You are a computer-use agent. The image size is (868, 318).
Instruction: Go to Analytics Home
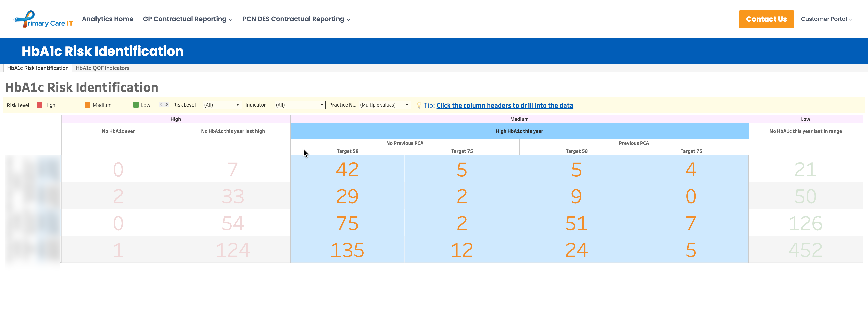pos(108,19)
